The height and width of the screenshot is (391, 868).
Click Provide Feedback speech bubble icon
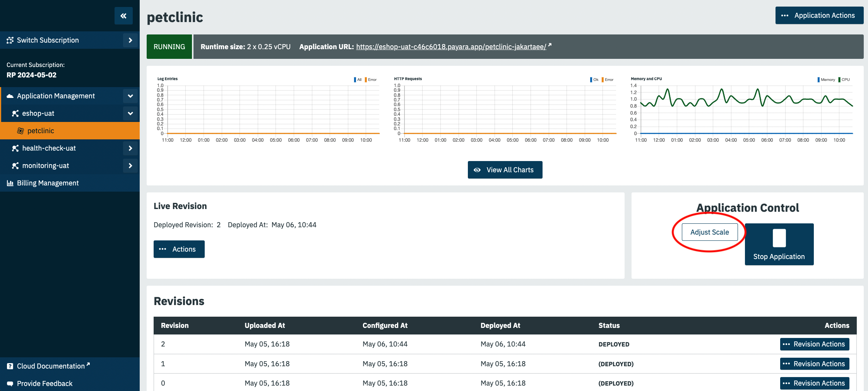pos(10,384)
